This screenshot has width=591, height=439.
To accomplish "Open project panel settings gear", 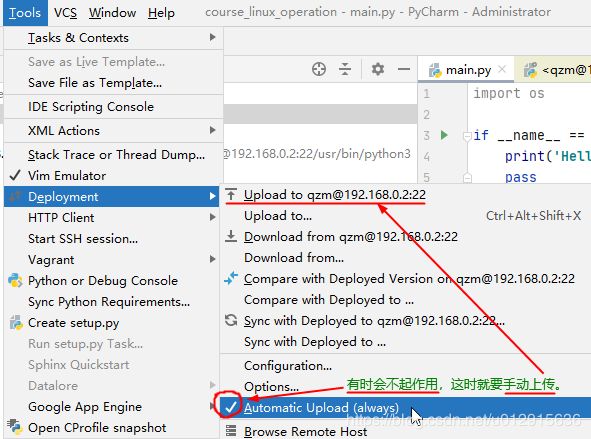I will (x=378, y=69).
